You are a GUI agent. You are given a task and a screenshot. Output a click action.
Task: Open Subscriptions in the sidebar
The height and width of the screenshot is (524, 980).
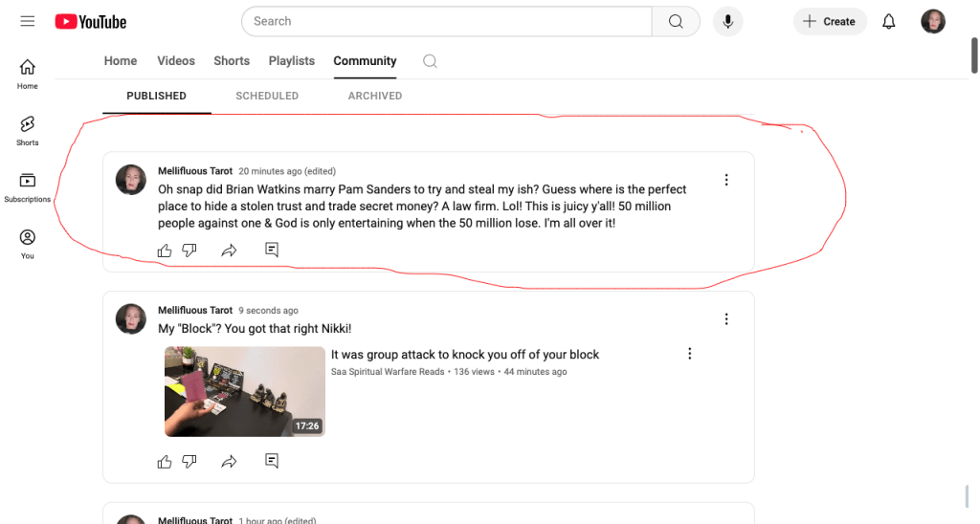point(28,186)
